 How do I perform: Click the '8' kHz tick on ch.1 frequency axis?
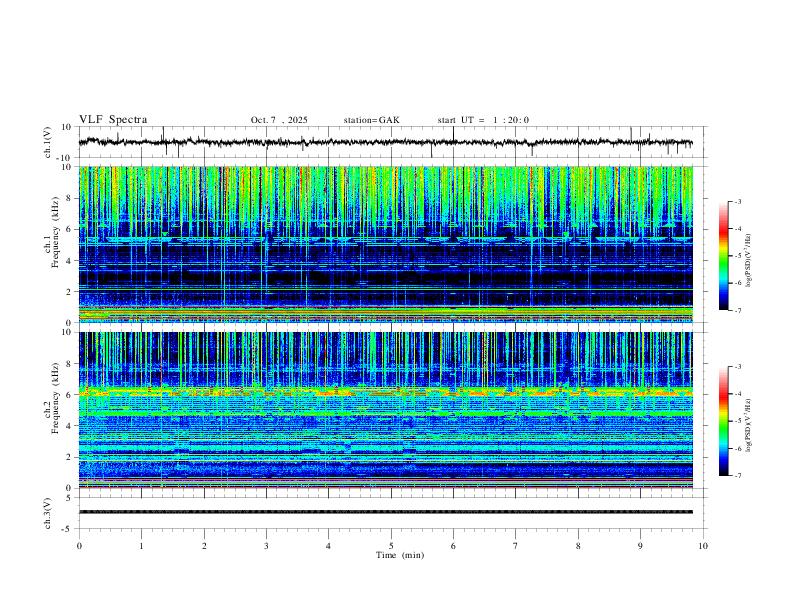coord(71,198)
